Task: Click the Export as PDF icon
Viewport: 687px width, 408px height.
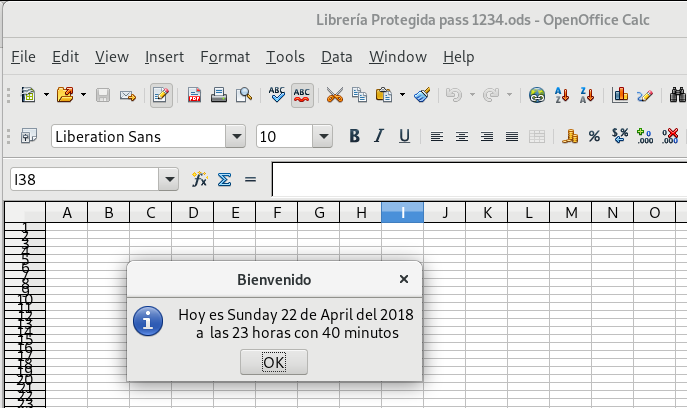Action: (x=194, y=96)
